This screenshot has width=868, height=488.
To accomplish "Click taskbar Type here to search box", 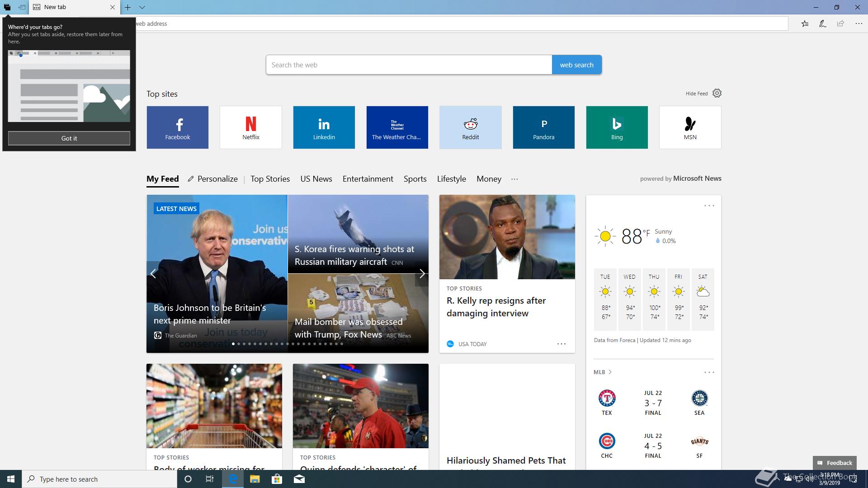I will tap(99, 479).
